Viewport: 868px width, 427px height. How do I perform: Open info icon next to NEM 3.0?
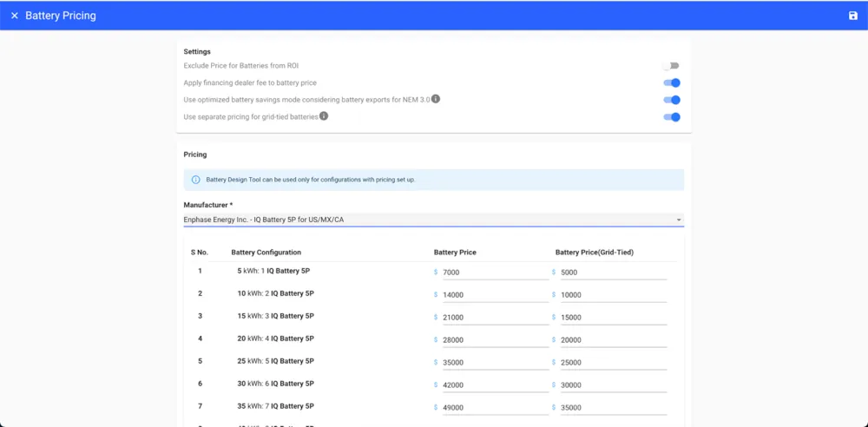coord(436,99)
